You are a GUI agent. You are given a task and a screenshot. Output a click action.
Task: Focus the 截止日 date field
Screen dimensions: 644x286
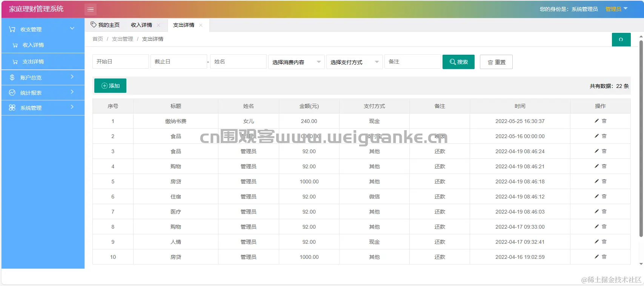[x=179, y=62]
